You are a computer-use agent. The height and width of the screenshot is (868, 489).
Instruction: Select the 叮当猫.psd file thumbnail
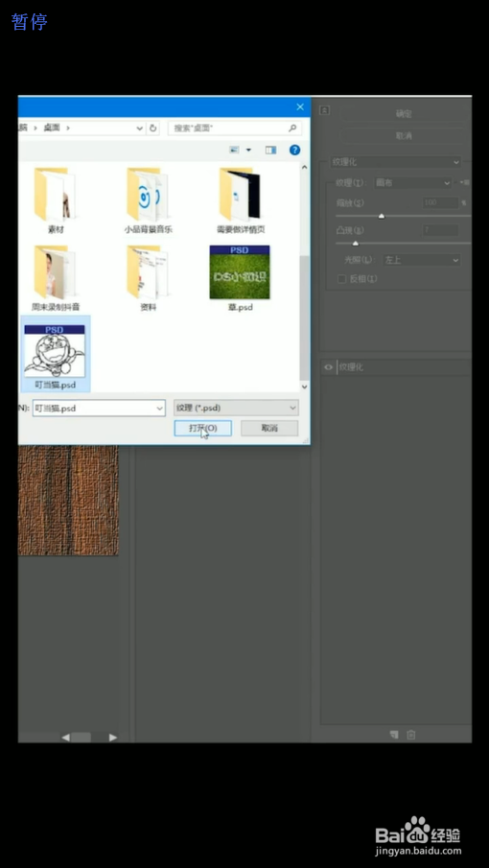(55, 354)
